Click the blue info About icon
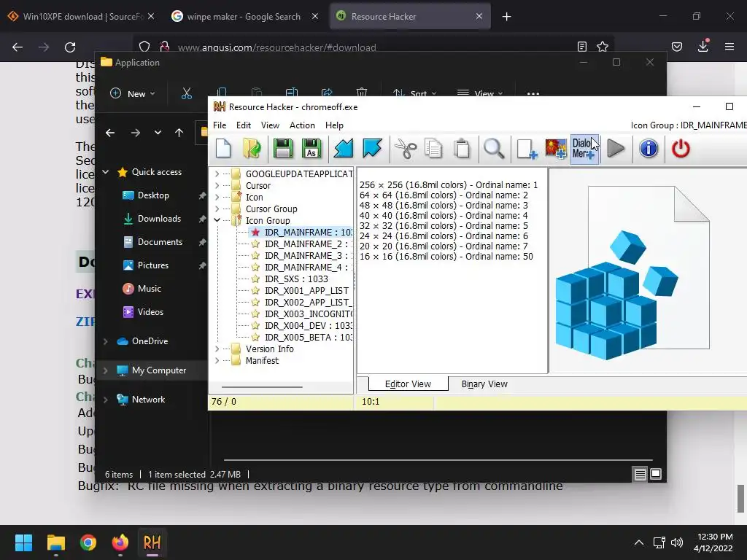The image size is (747, 560). point(649,149)
